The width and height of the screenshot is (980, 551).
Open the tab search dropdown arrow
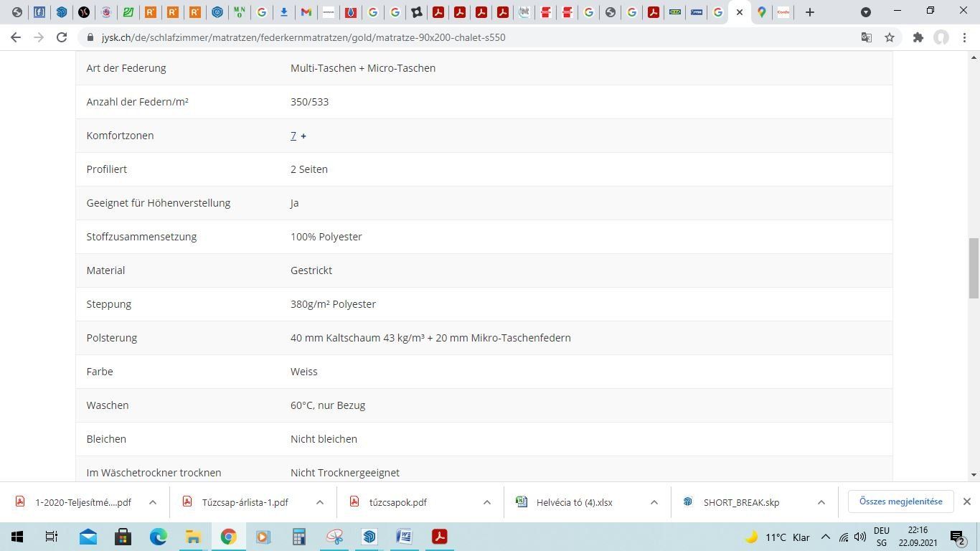866,12
